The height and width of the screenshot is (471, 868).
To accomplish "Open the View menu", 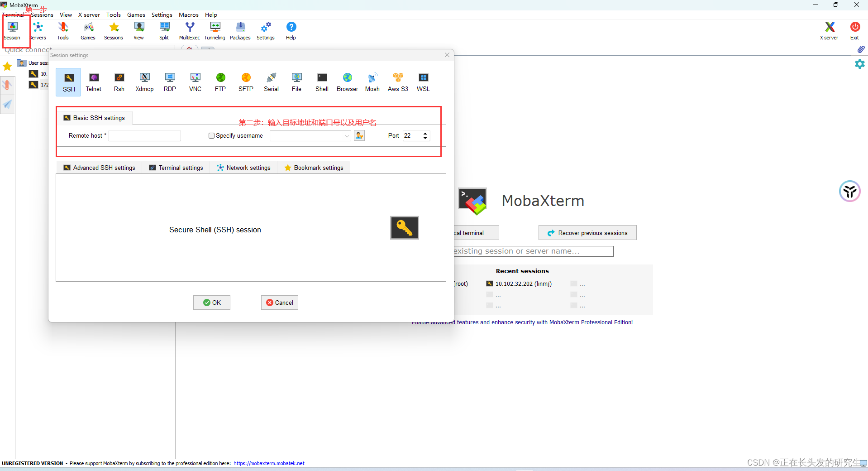I will tap(66, 15).
